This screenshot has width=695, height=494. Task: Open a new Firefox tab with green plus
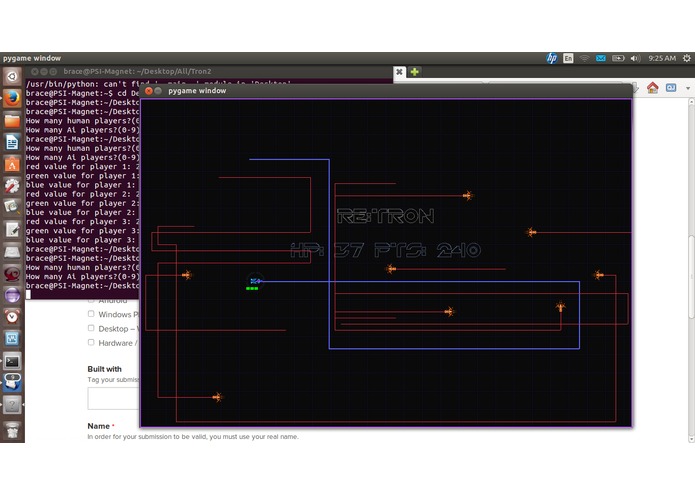[414, 72]
